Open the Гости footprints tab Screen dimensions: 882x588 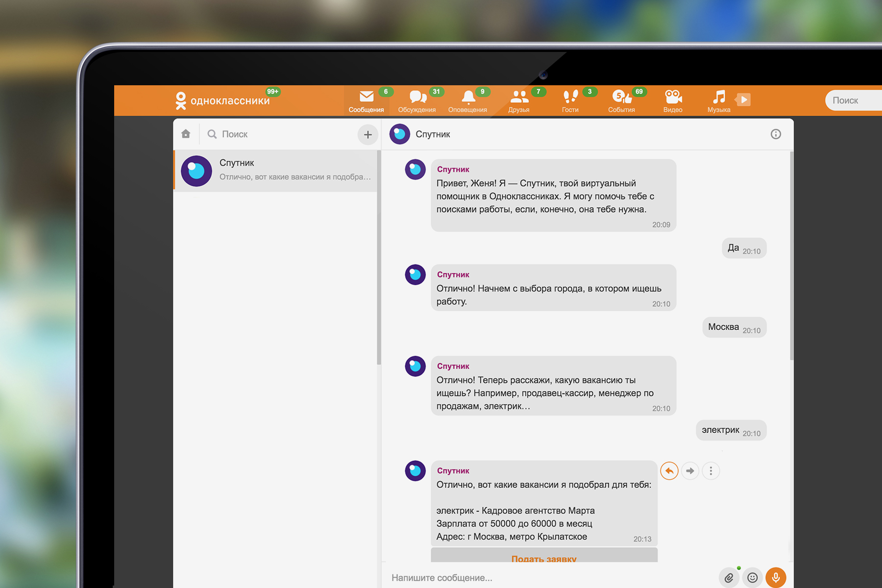coord(570,101)
